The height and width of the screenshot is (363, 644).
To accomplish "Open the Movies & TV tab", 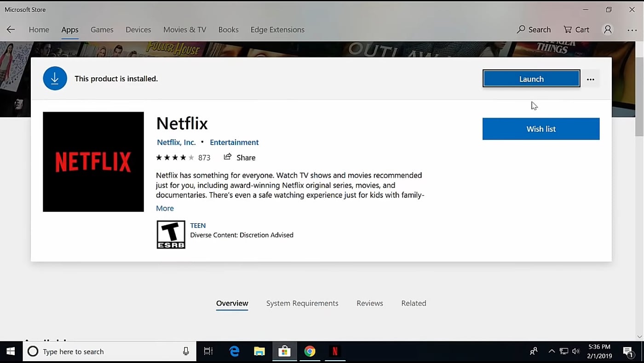I will (184, 29).
